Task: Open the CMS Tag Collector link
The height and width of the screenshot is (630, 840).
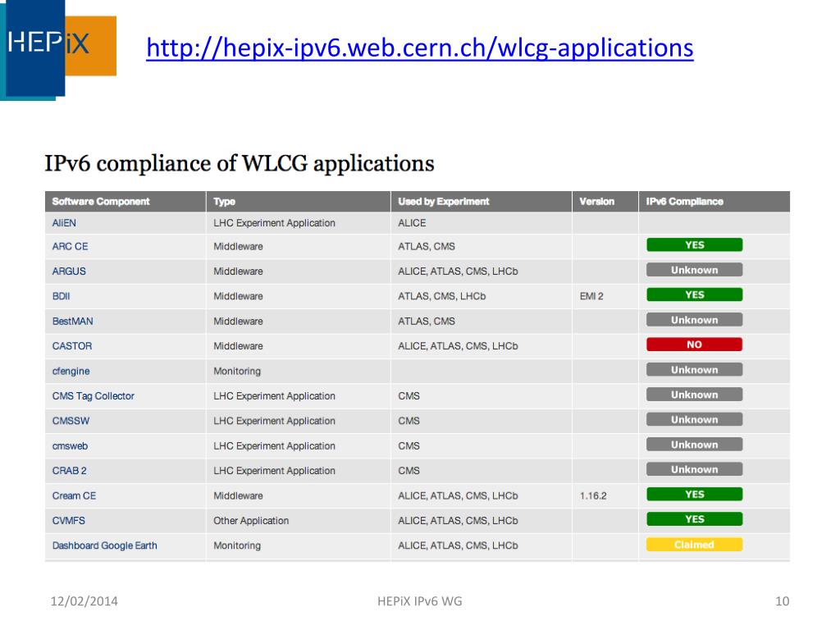Action: (x=94, y=396)
